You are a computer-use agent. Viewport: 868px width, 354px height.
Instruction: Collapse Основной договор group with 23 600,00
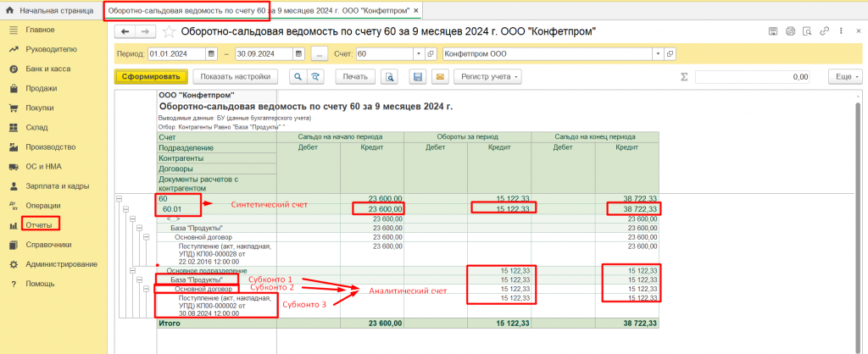click(x=146, y=237)
